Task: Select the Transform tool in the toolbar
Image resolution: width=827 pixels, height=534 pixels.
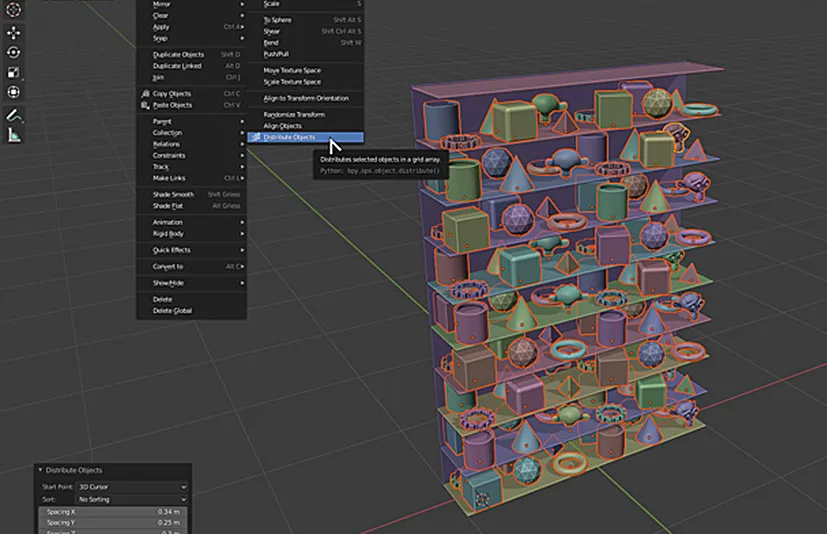Action: pos(13,92)
